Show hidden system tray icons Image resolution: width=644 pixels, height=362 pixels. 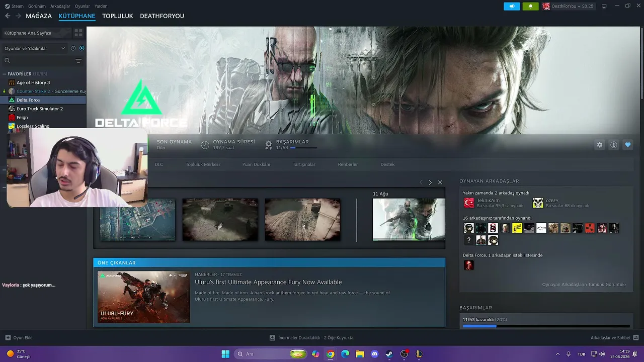point(557,354)
